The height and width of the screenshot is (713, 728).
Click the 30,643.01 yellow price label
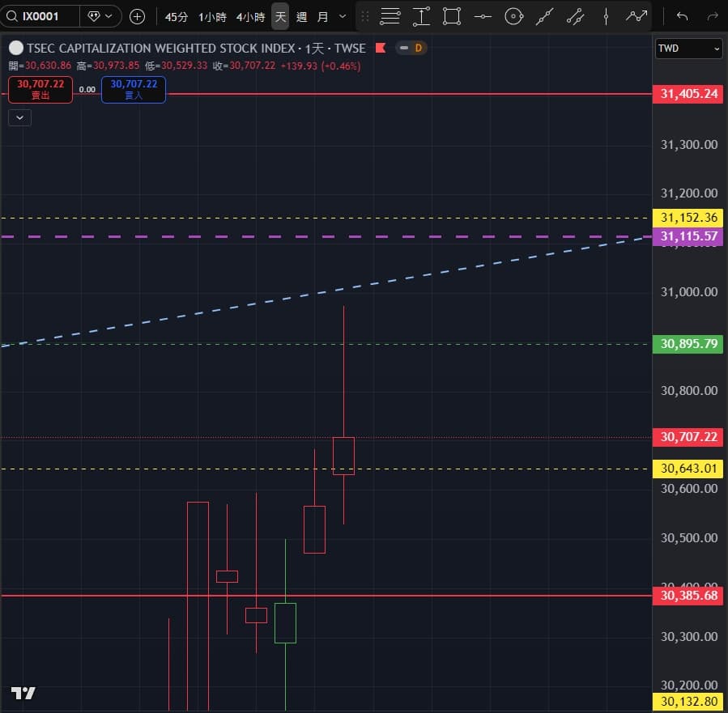coord(688,469)
